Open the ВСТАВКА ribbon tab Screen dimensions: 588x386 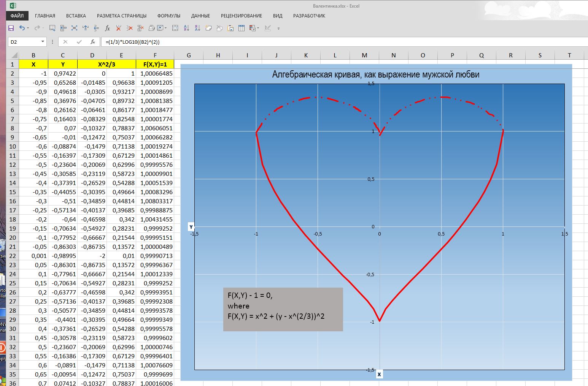pyautogui.click(x=76, y=16)
